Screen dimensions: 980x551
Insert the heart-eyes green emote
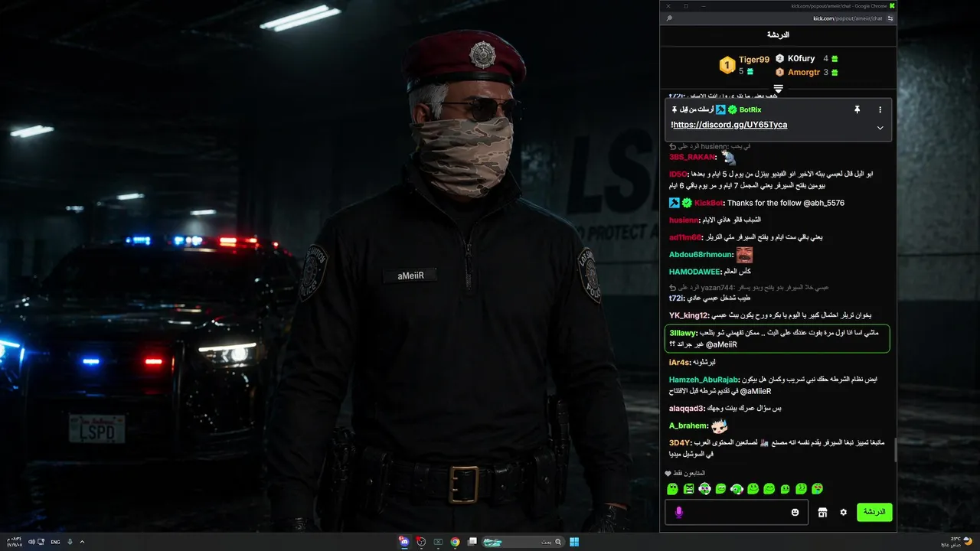click(817, 488)
